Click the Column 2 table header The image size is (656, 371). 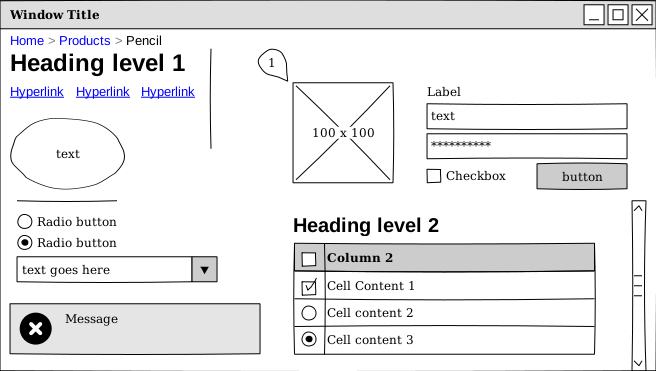click(x=459, y=258)
